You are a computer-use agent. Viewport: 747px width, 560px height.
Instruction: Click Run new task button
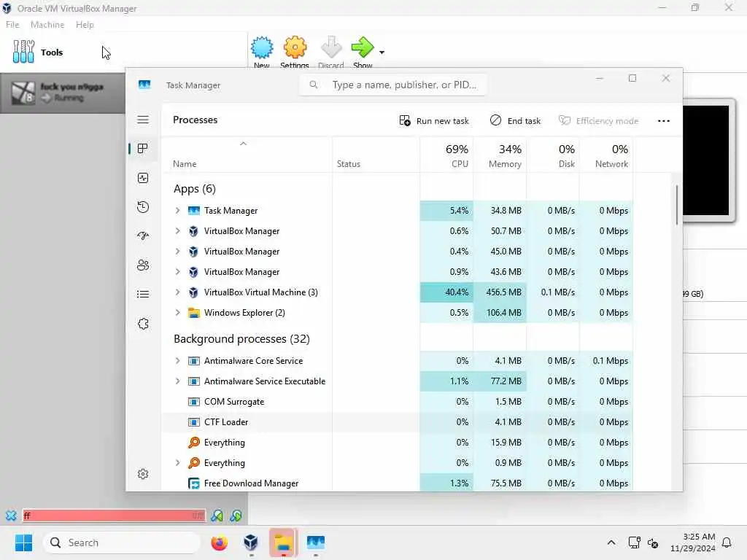434,121
